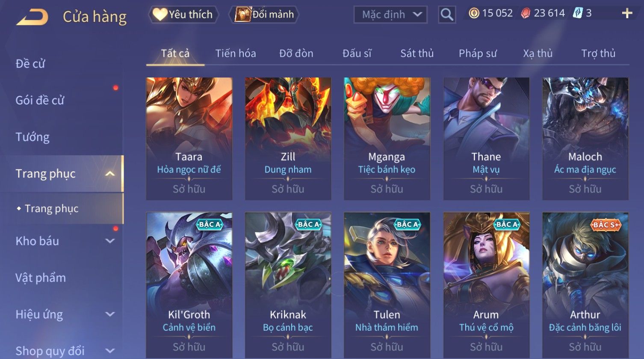The image size is (644, 359).
Task: Click the blue voucher ticket icon
Action: click(x=578, y=13)
